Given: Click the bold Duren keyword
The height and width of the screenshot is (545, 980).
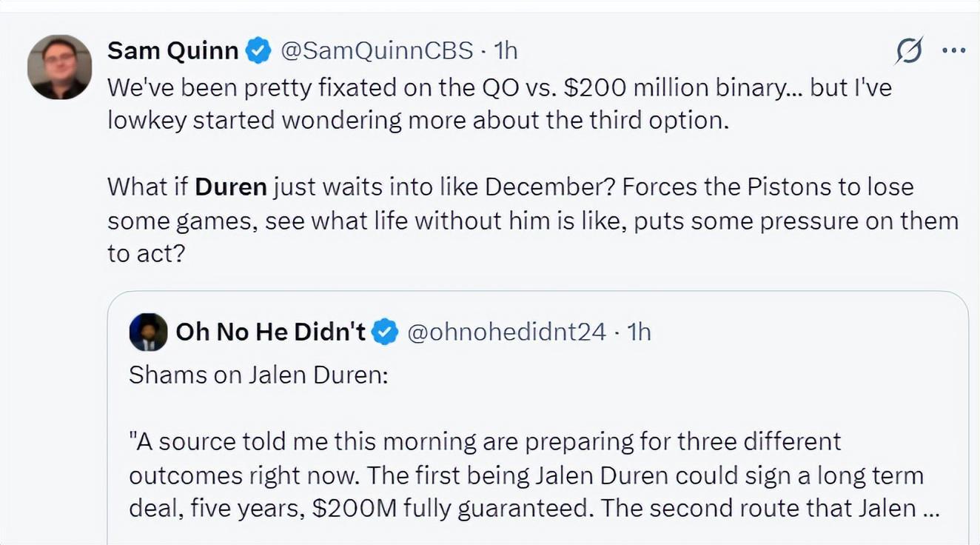Looking at the screenshot, I should [231, 187].
